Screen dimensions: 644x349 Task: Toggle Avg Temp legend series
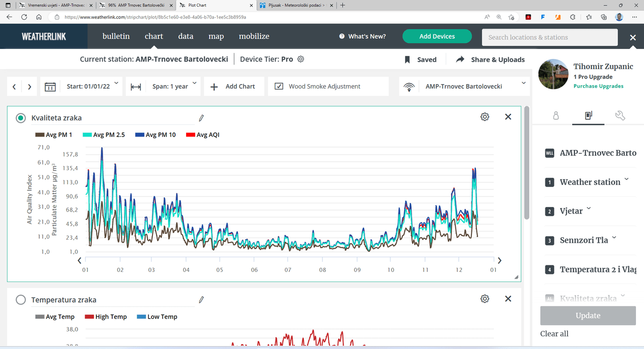coord(55,317)
